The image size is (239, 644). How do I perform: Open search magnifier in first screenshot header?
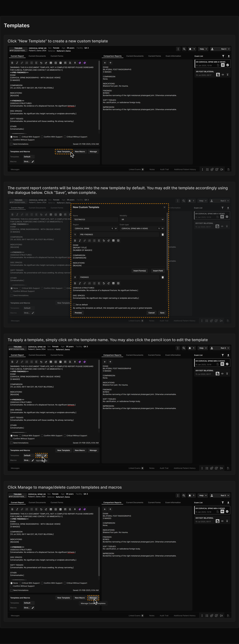coord(184,49)
